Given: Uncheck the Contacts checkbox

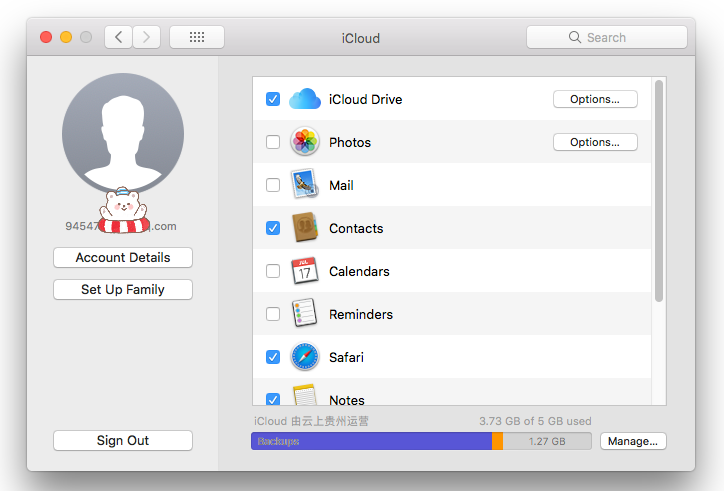Looking at the screenshot, I should [x=273, y=228].
